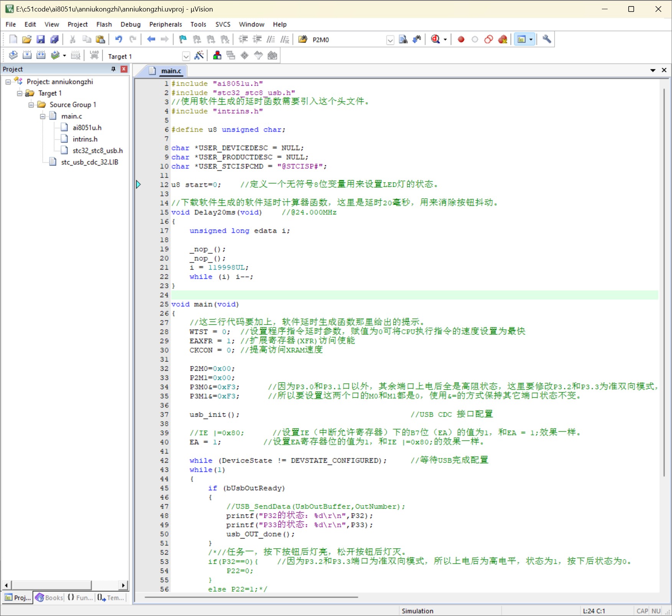Close the main.c editor tab pane
The height and width of the screenshot is (616, 672).
(664, 70)
